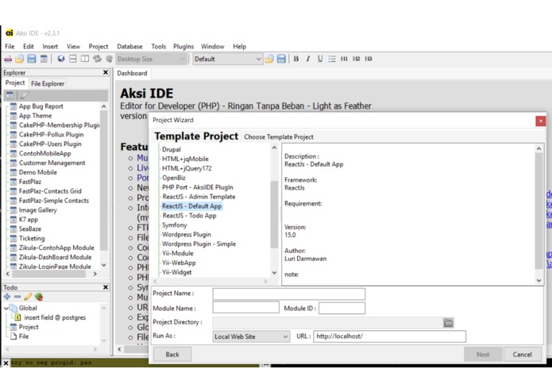The height and width of the screenshot is (392, 552).
Task: Select App Bug Report project in Explorer
Action: (x=41, y=106)
